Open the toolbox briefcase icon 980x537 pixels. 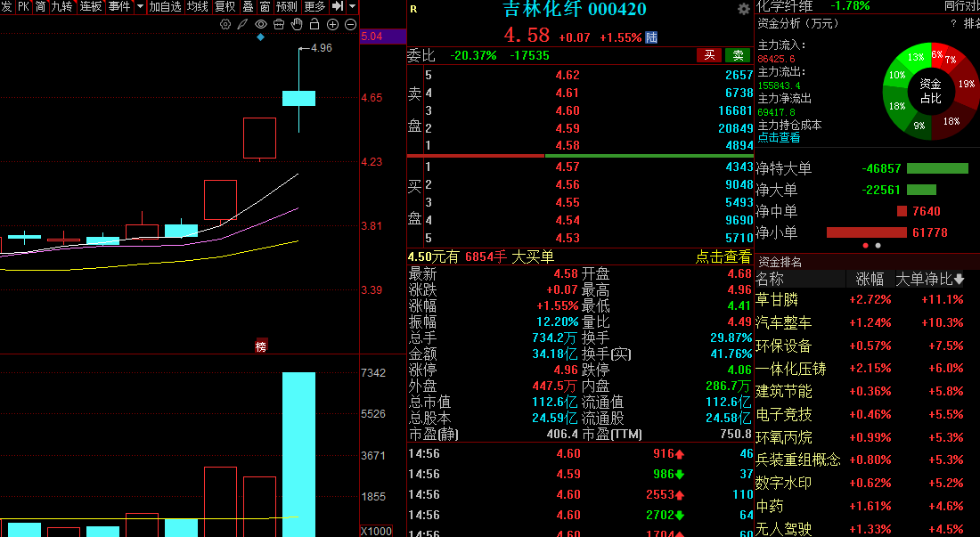(x=279, y=24)
